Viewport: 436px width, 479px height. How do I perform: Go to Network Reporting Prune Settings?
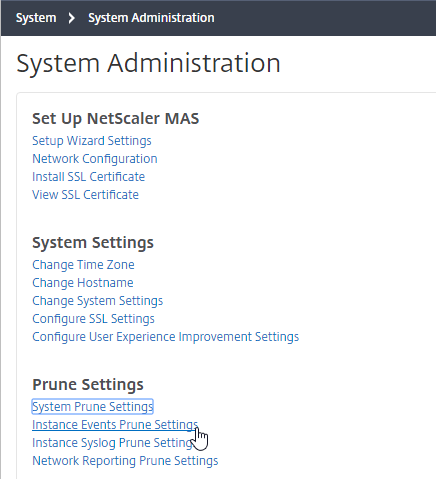125,461
